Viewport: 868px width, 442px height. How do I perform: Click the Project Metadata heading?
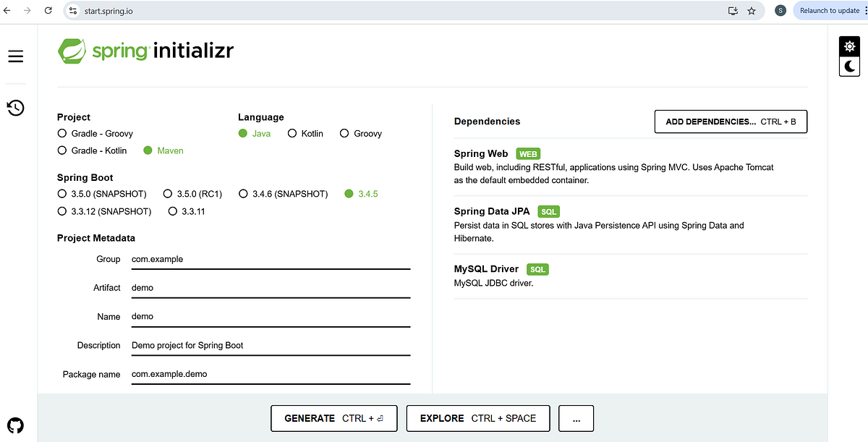click(x=96, y=238)
